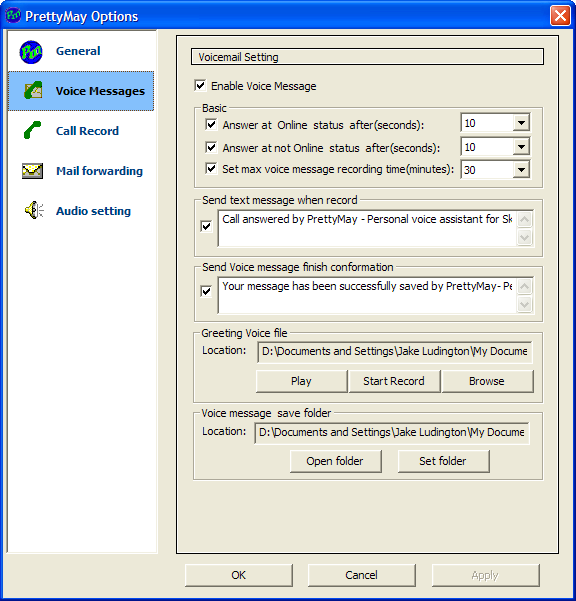Click down arrow of the confirmation message scrollbar
Image resolution: width=576 pixels, height=601 pixels.
click(524, 304)
